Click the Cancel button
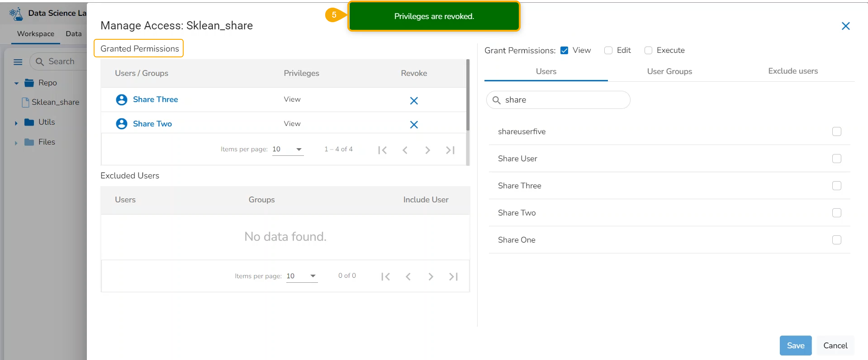Image resolution: width=868 pixels, height=360 pixels. [x=835, y=346]
